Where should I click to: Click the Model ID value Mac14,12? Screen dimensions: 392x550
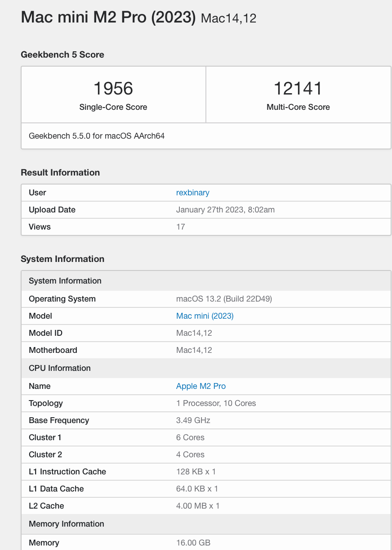[x=194, y=333]
